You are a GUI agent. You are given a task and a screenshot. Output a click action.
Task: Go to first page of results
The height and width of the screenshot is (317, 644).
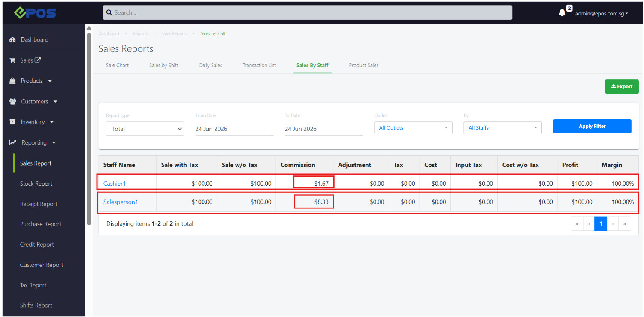pos(577,224)
